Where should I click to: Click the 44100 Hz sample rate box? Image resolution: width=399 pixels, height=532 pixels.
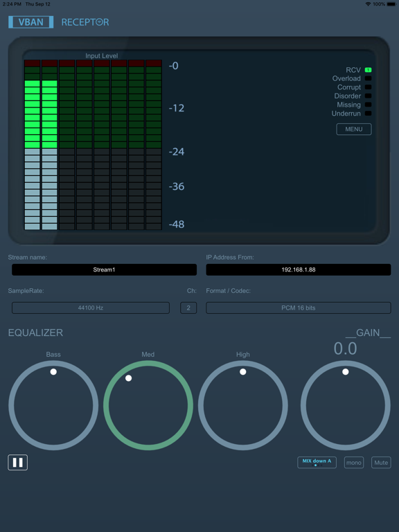(91, 308)
